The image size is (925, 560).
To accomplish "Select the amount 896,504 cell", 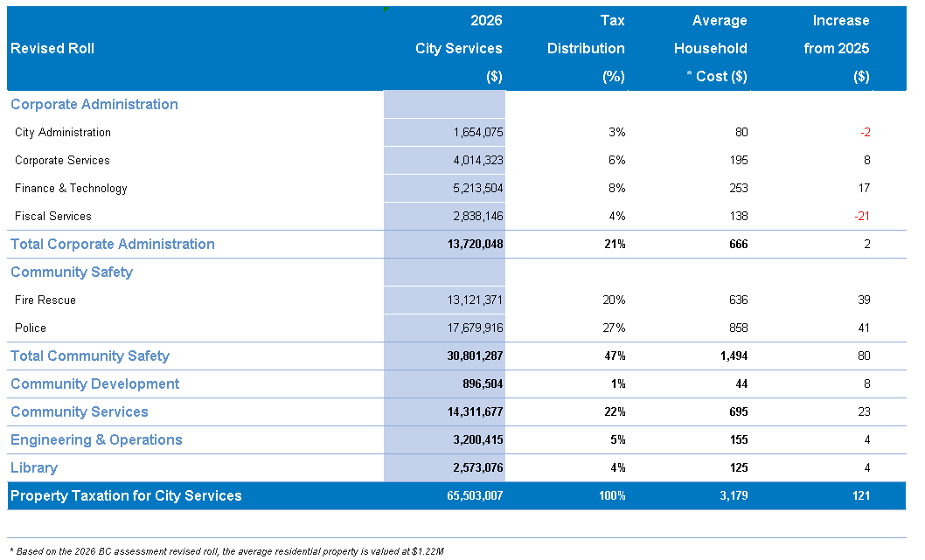I will click(483, 384).
